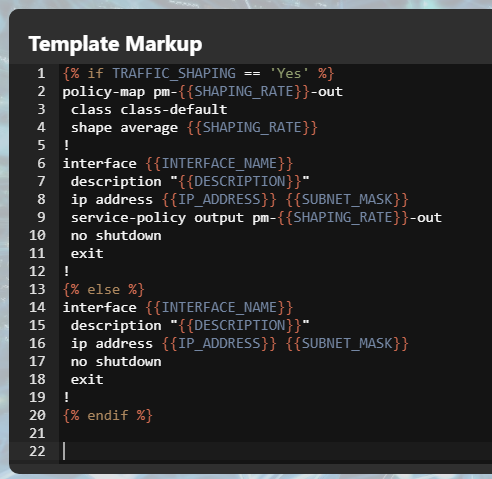Click the 'shape average' line 4
The image size is (492, 479).
194,128
